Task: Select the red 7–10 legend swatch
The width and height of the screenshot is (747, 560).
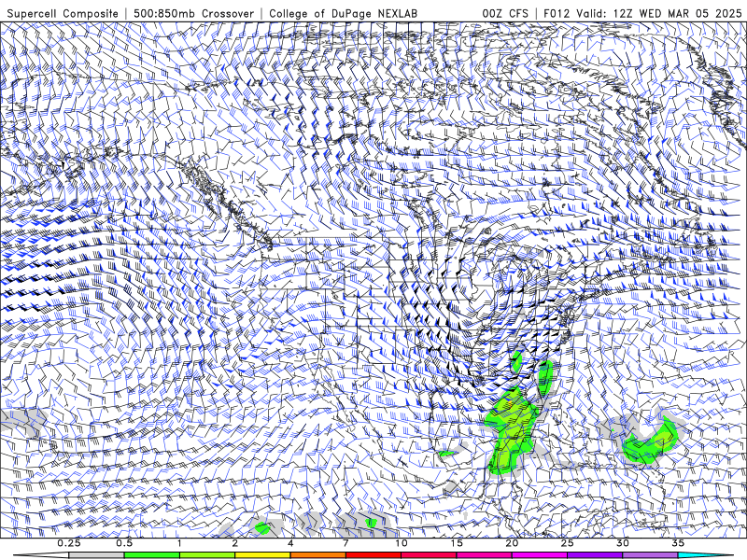Action: (x=373, y=555)
